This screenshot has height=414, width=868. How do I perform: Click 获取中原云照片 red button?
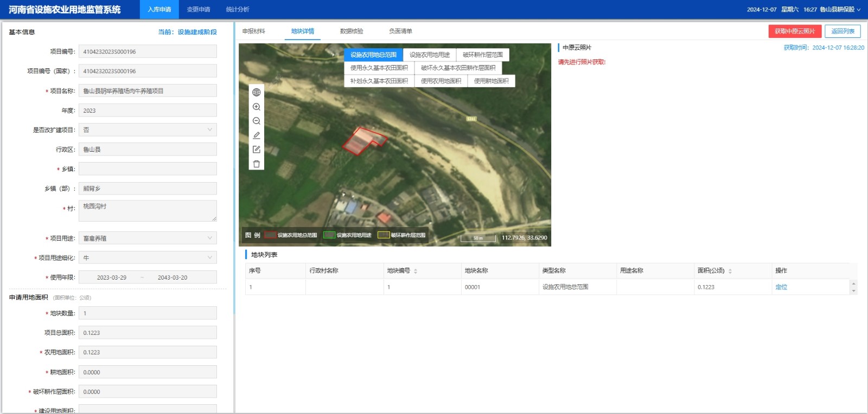pos(795,31)
